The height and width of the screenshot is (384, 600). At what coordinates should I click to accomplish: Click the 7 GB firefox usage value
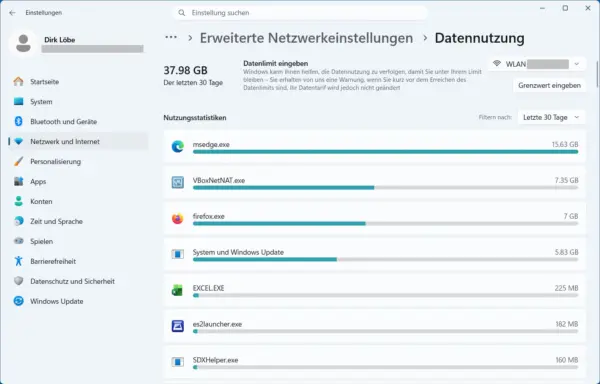tap(571, 216)
